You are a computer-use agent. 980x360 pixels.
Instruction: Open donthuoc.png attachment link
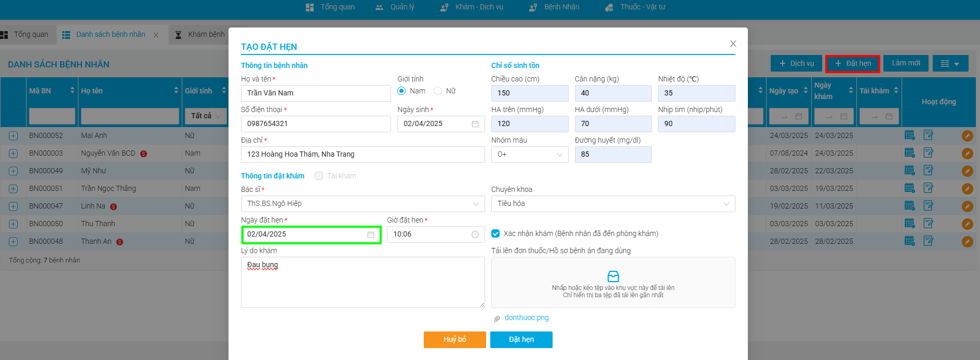coord(527,317)
